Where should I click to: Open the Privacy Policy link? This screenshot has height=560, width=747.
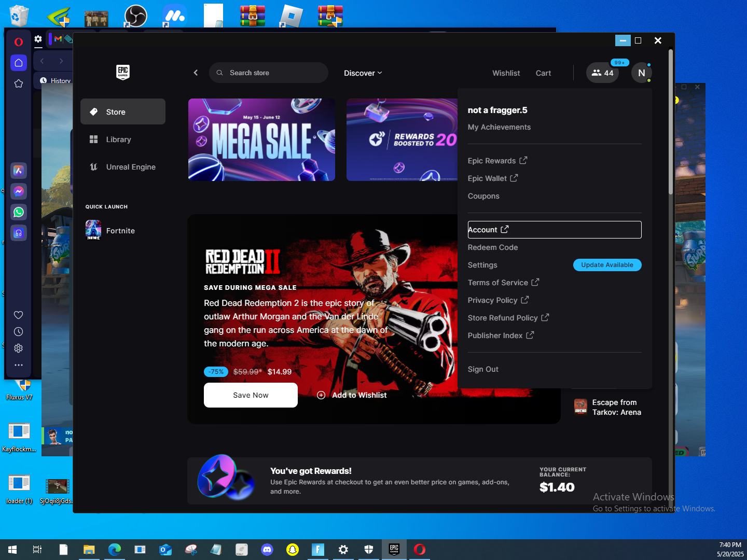point(498,300)
